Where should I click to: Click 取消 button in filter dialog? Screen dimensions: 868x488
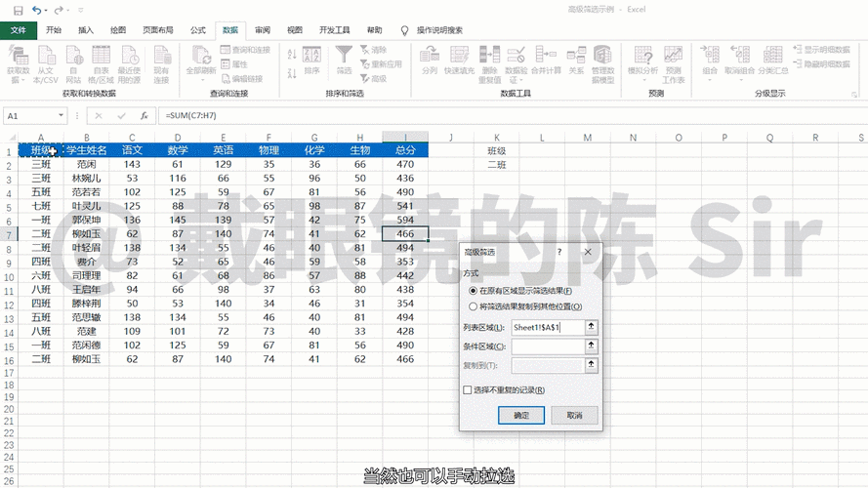coord(574,415)
